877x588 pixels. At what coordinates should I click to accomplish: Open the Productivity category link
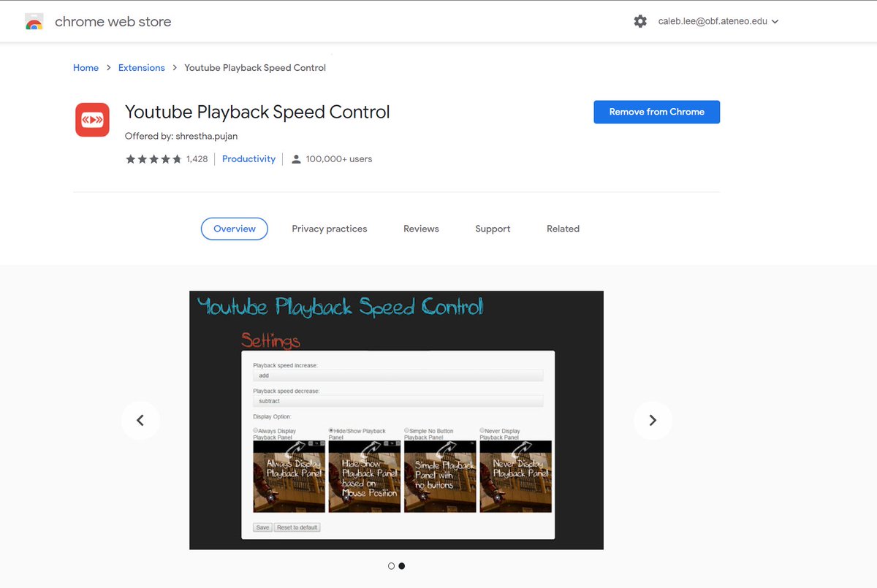tap(248, 159)
